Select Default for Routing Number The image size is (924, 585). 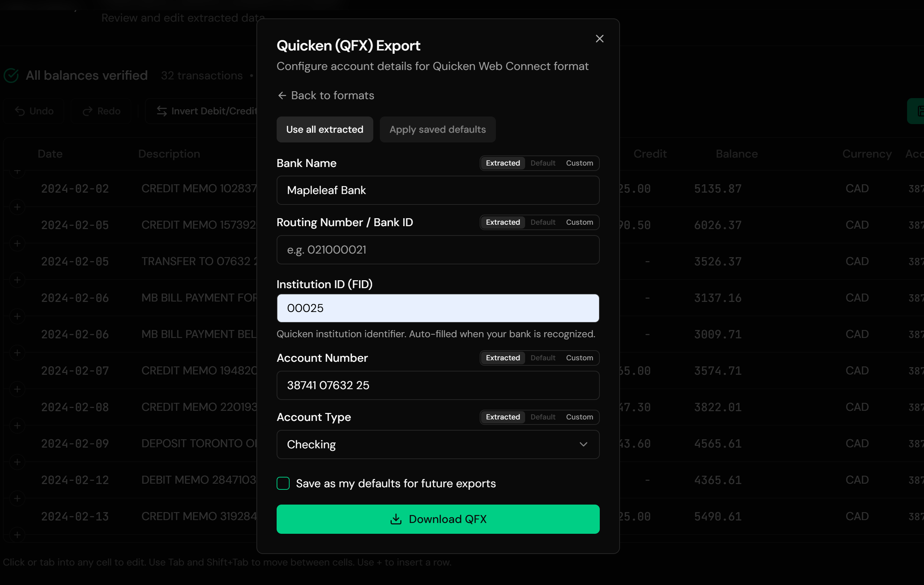(x=542, y=222)
